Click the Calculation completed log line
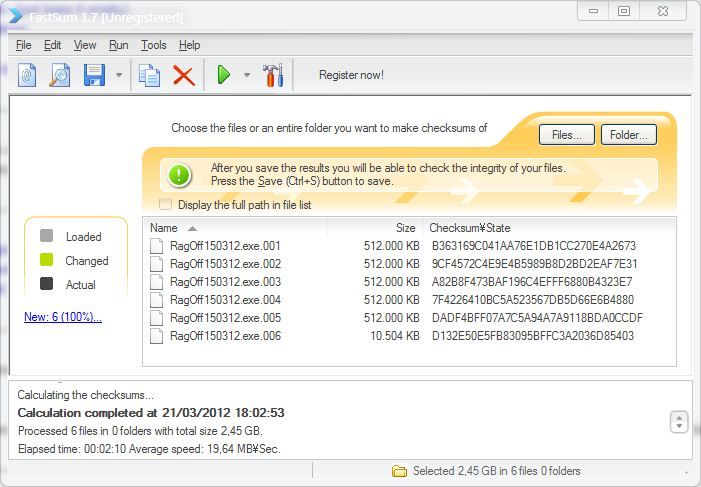Screen dimensions: 701x487 (x=151, y=413)
